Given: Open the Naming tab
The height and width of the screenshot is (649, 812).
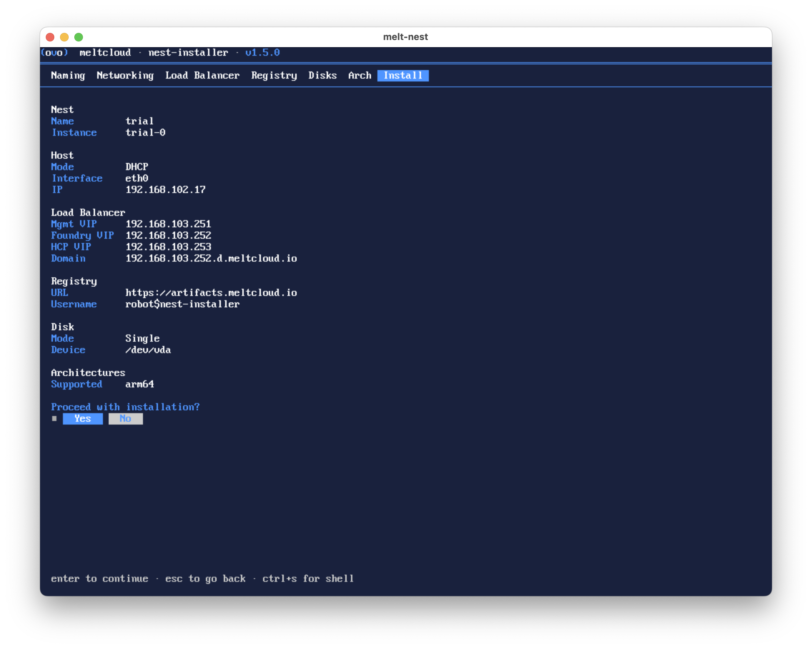Looking at the screenshot, I should [68, 76].
